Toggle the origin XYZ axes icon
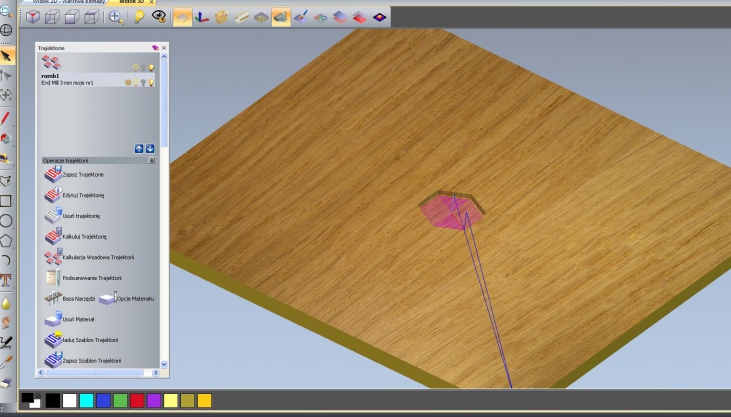731x417 pixels. 201,17
